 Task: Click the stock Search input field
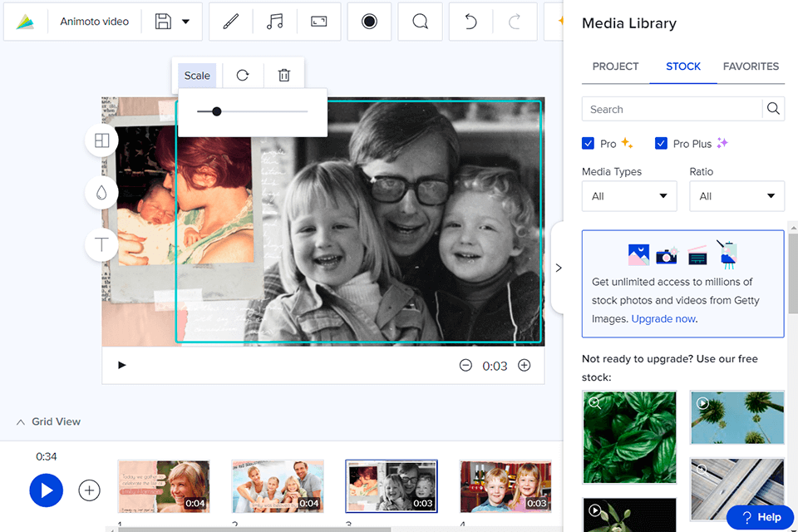click(x=672, y=109)
